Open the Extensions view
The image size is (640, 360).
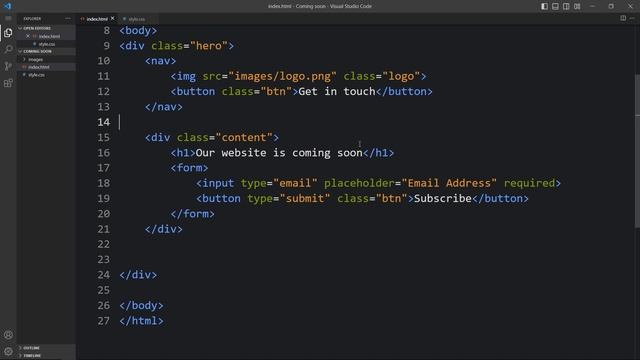[8, 83]
